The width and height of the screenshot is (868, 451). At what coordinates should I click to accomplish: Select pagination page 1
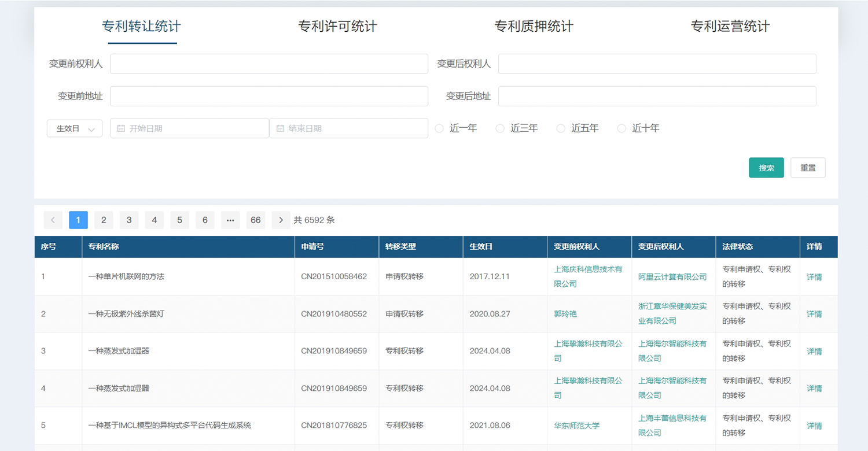(x=78, y=220)
